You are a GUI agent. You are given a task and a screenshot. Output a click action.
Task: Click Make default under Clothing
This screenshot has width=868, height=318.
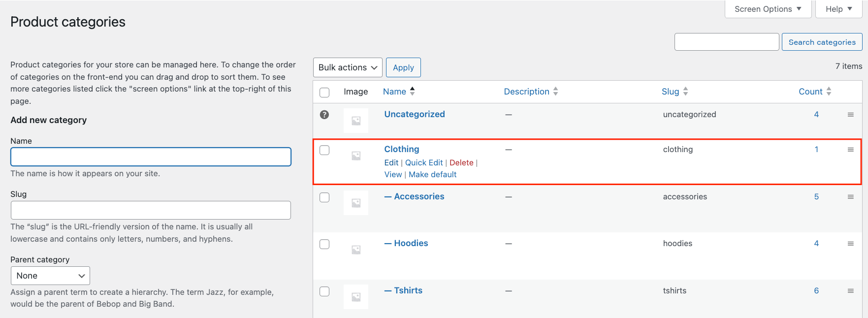(x=432, y=174)
